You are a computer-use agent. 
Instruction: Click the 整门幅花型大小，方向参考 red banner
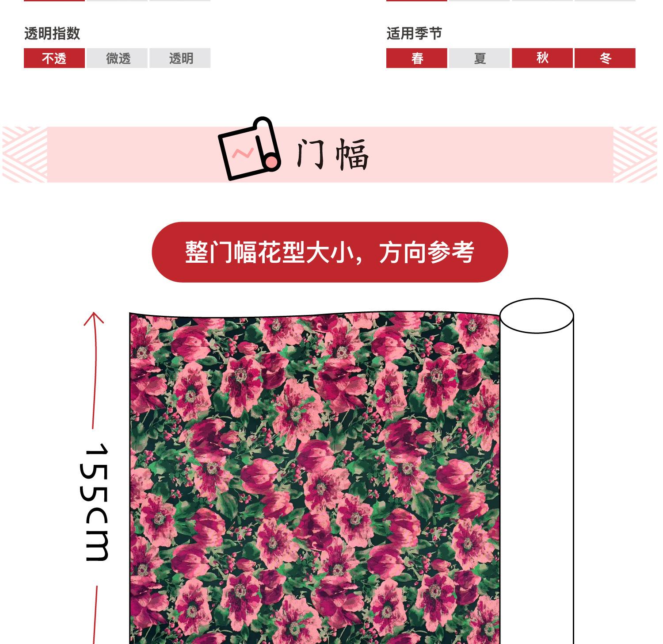330,252
